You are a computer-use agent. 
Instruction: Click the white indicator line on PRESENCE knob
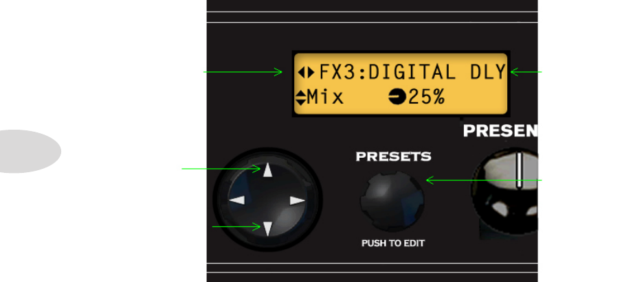(519, 170)
